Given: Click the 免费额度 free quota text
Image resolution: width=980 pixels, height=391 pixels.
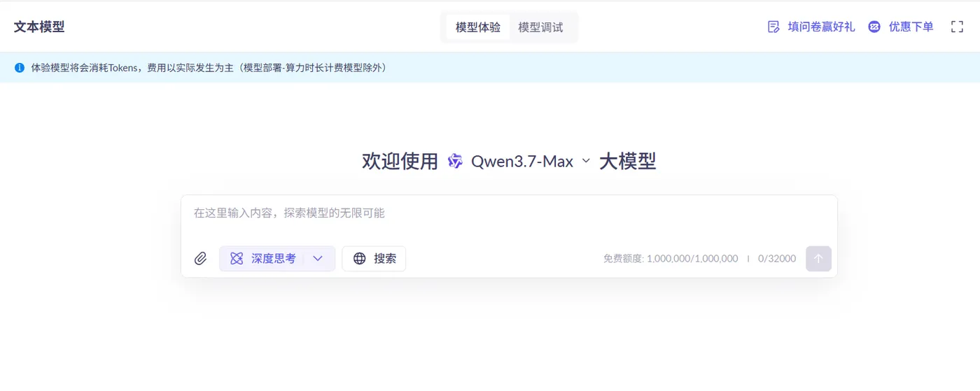Looking at the screenshot, I should pos(671,259).
